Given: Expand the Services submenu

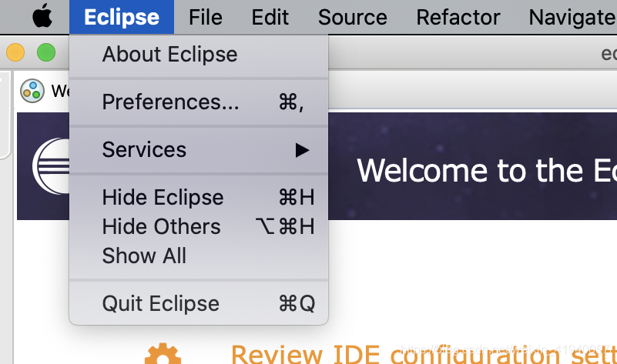Looking at the screenshot, I should pyautogui.click(x=199, y=150).
